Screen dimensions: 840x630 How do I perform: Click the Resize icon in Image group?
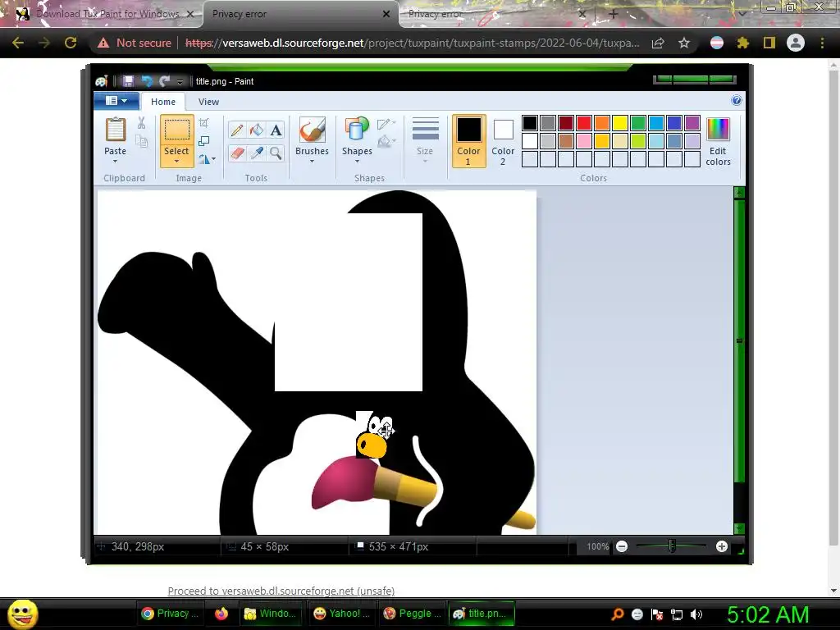[x=204, y=141]
